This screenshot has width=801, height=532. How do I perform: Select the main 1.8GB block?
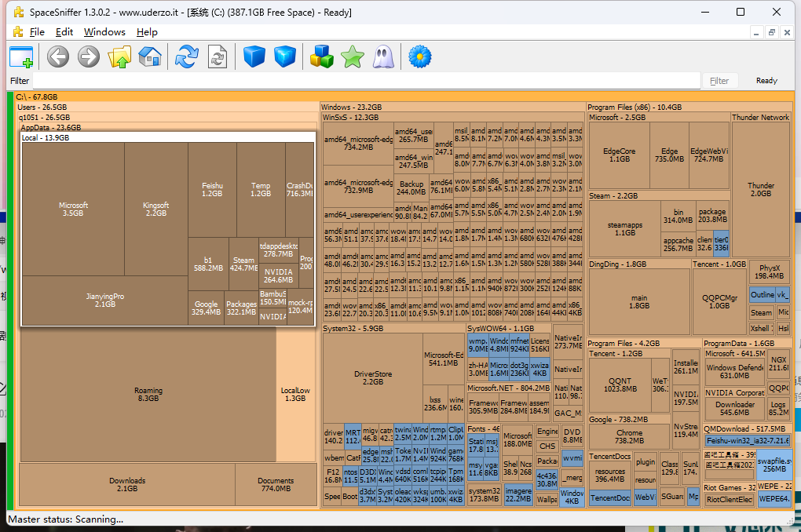click(639, 302)
